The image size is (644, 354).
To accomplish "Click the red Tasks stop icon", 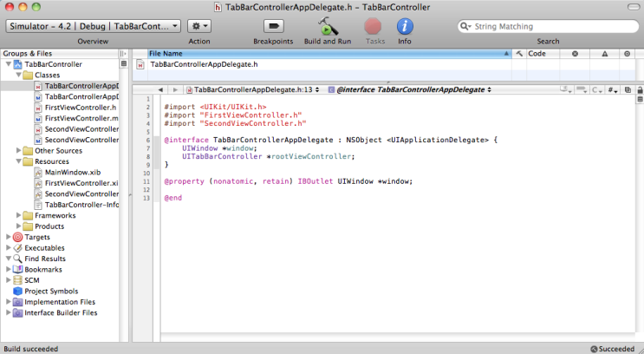I will (x=373, y=26).
